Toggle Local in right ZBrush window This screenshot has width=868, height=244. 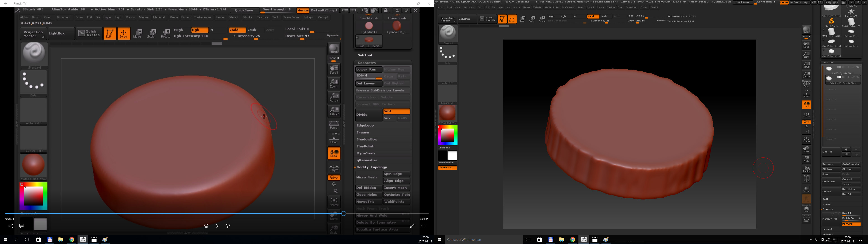pyautogui.click(x=806, y=105)
